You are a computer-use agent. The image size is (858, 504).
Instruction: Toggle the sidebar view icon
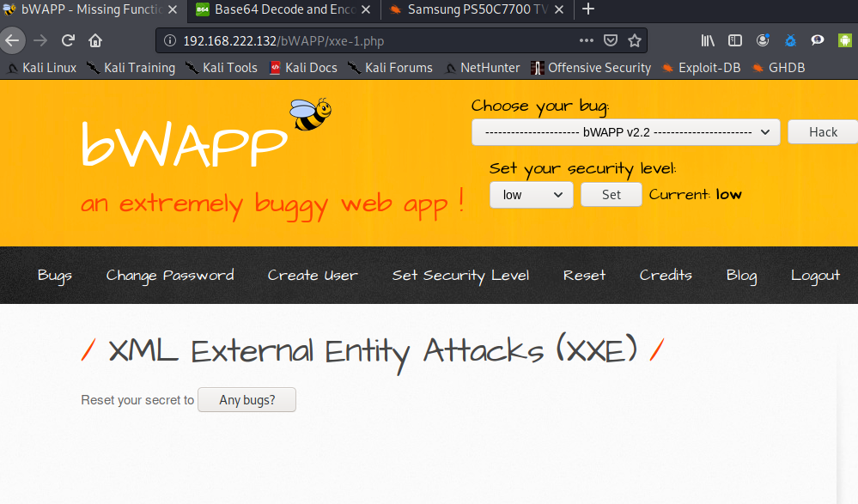click(735, 40)
